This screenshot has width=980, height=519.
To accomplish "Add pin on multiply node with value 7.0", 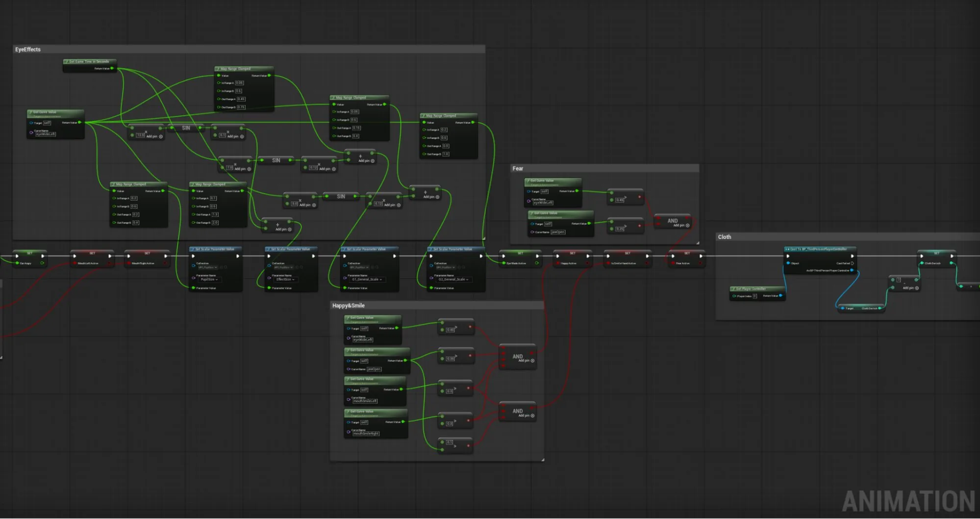I will coord(243,169).
